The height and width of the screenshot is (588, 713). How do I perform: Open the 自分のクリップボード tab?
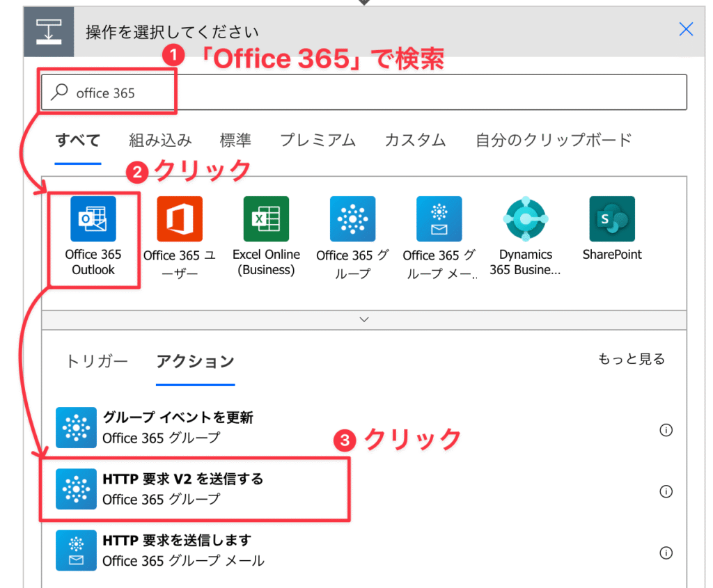(x=554, y=140)
